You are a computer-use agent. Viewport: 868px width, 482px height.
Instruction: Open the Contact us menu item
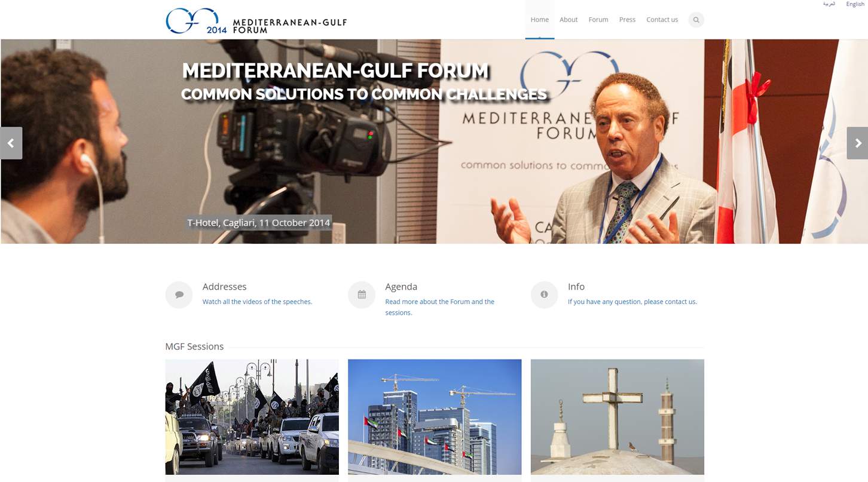click(662, 20)
